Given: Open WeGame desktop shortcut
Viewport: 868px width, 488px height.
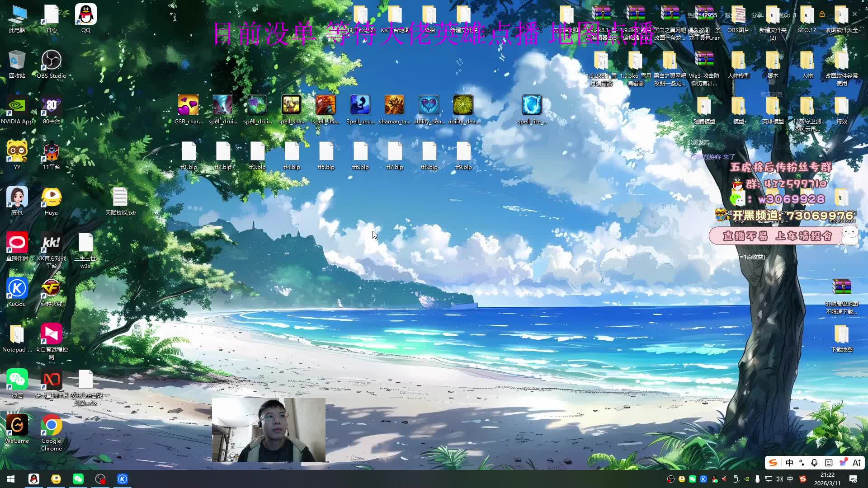Looking at the screenshot, I should pyautogui.click(x=17, y=426).
